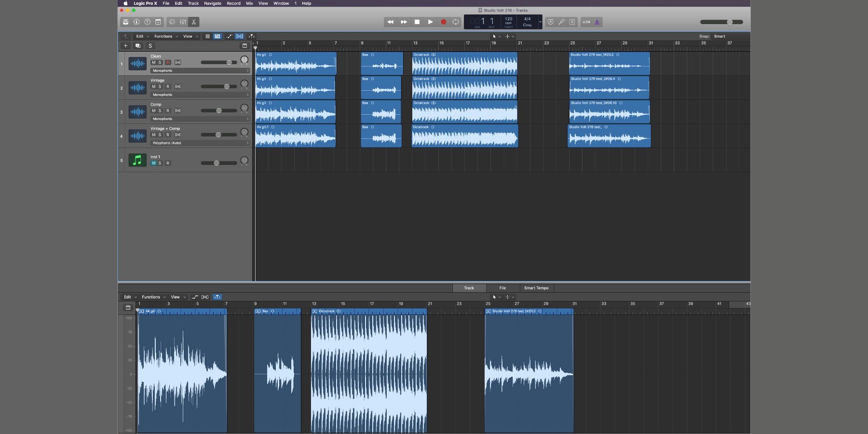Toggle the Cycle mode button

pyautogui.click(x=455, y=22)
